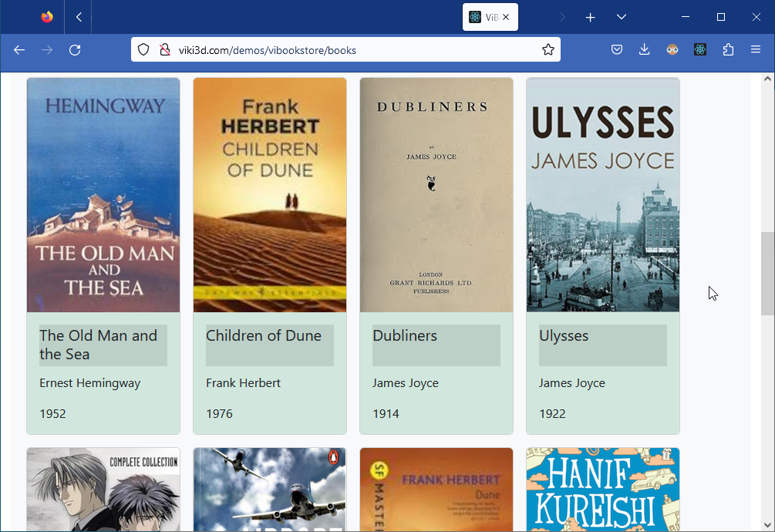Open the Children of Dune book cover
This screenshot has height=532, width=775.
(270, 194)
